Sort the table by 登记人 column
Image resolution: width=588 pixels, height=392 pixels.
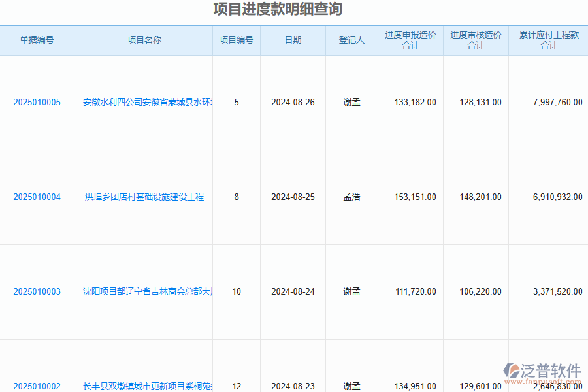(x=351, y=40)
